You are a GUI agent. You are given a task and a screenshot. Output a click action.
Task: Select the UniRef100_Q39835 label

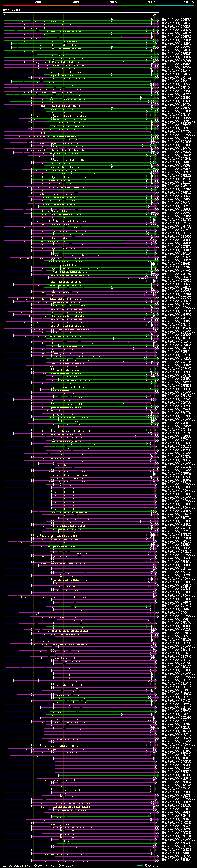coord(177,40)
